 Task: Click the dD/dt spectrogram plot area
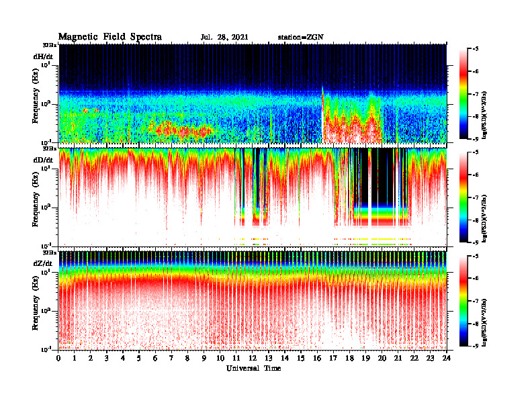pos(253,197)
